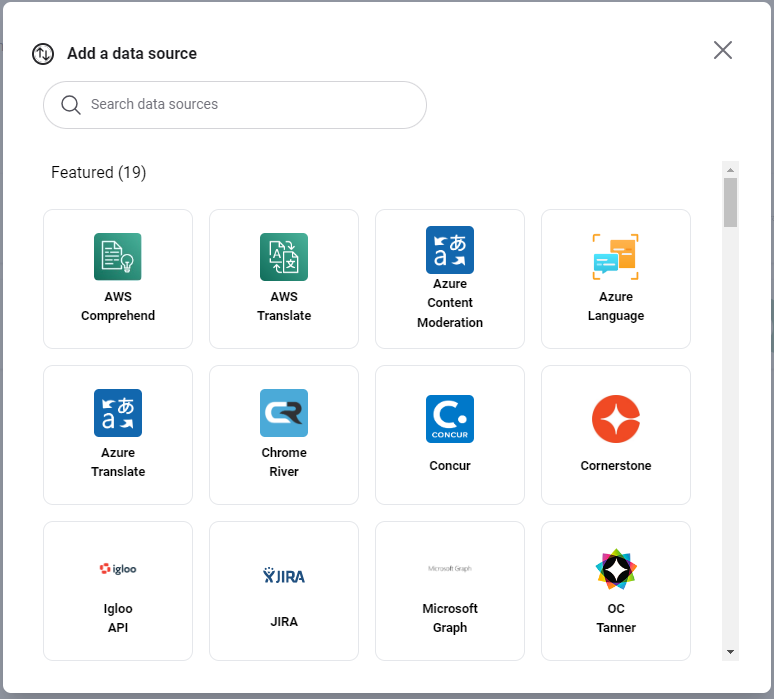Select the Concur logo icon
Image resolution: width=774 pixels, height=699 pixels.
pos(450,419)
